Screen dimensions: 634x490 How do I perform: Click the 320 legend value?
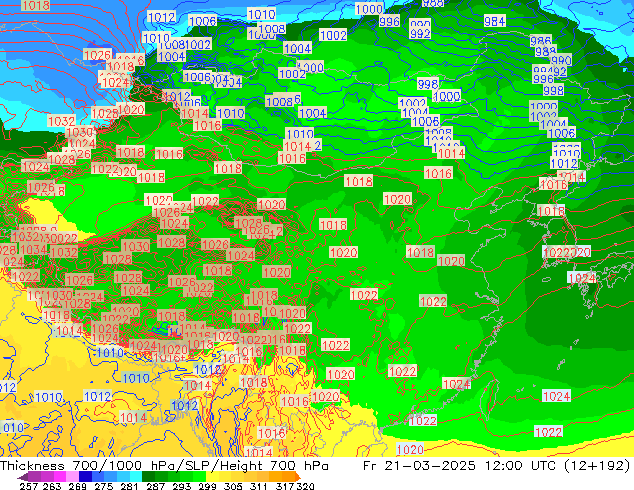305,486
